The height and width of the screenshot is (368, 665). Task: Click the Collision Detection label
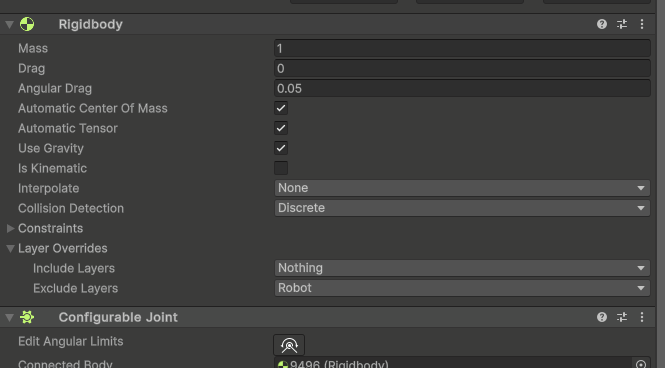[71, 208]
